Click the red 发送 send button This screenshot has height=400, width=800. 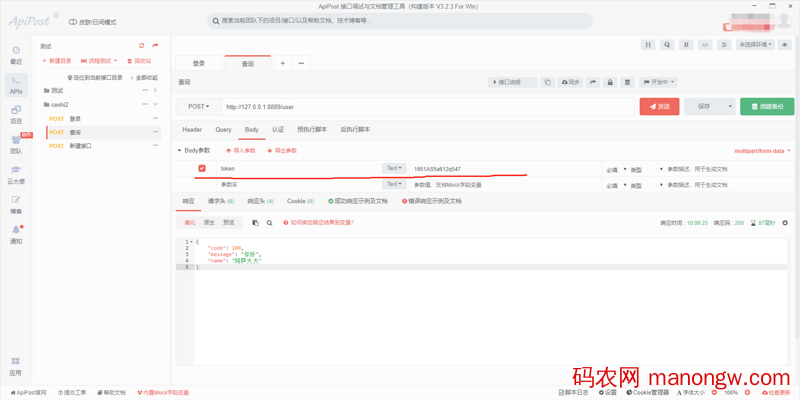coord(660,107)
